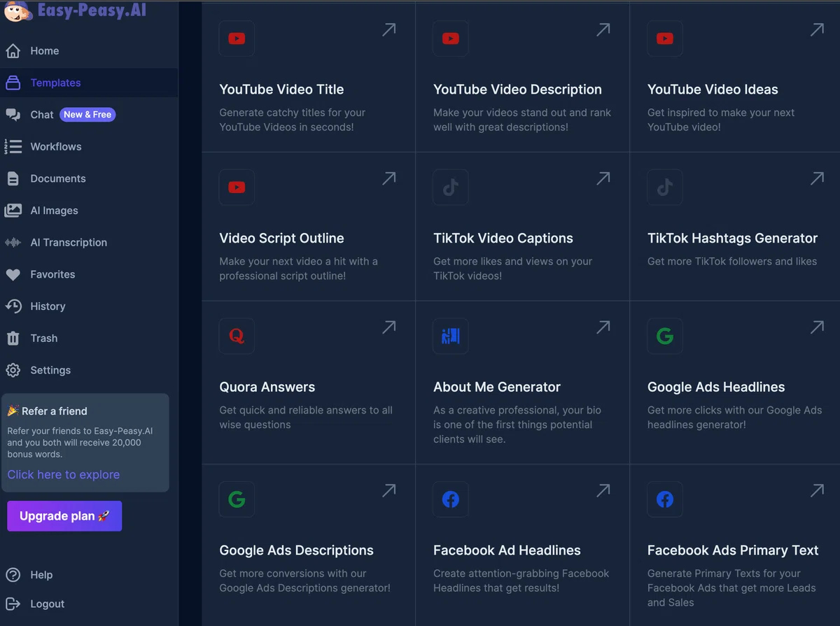This screenshot has height=626, width=840.
Task: Click the New & Free badge
Action: 87,115
